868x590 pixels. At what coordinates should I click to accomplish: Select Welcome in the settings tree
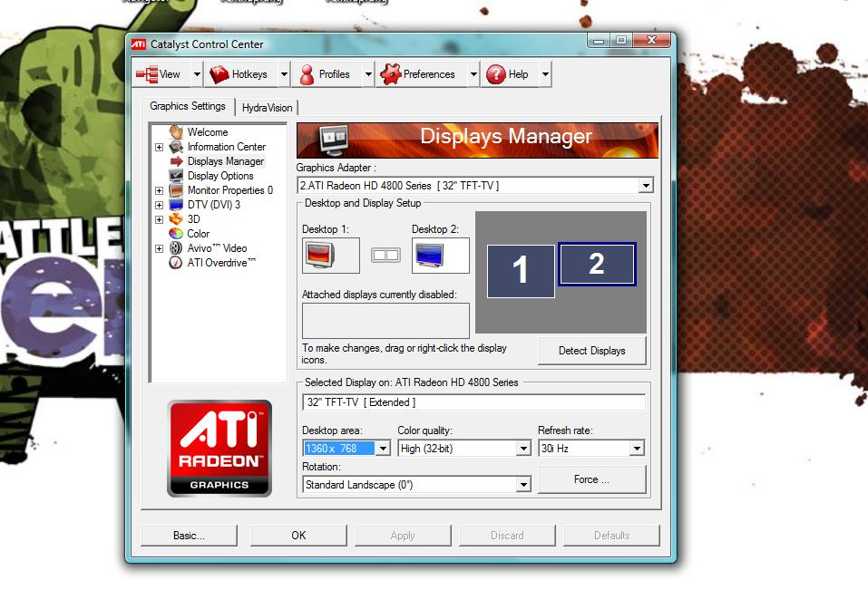pyautogui.click(x=208, y=132)
